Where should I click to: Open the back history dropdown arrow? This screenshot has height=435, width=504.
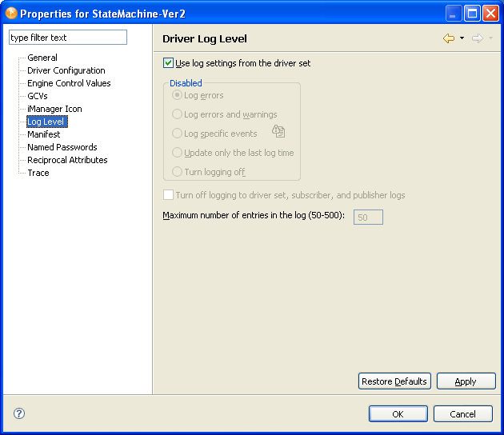tap(462, 38)
